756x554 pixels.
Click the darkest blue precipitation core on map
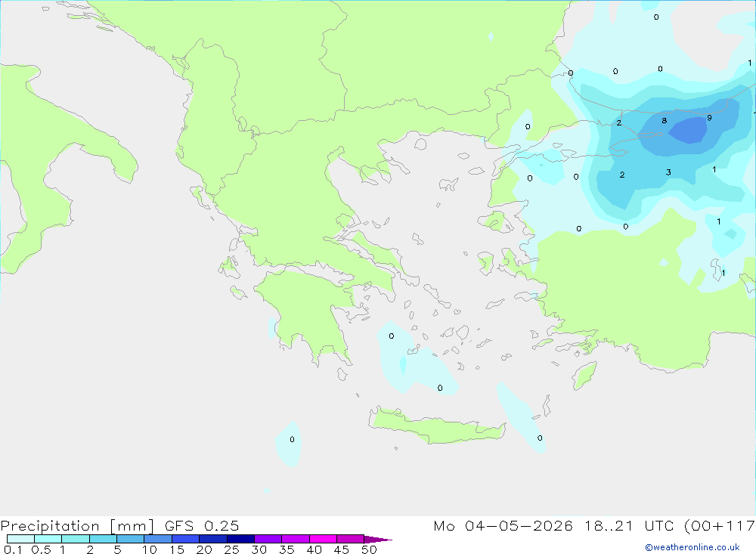click(688, 130)
